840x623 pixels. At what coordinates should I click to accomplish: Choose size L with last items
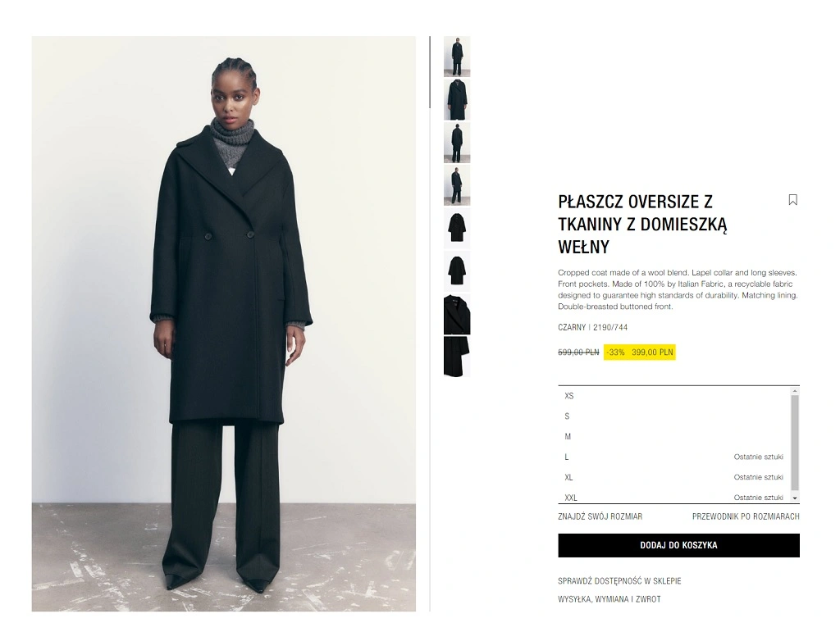674,457
